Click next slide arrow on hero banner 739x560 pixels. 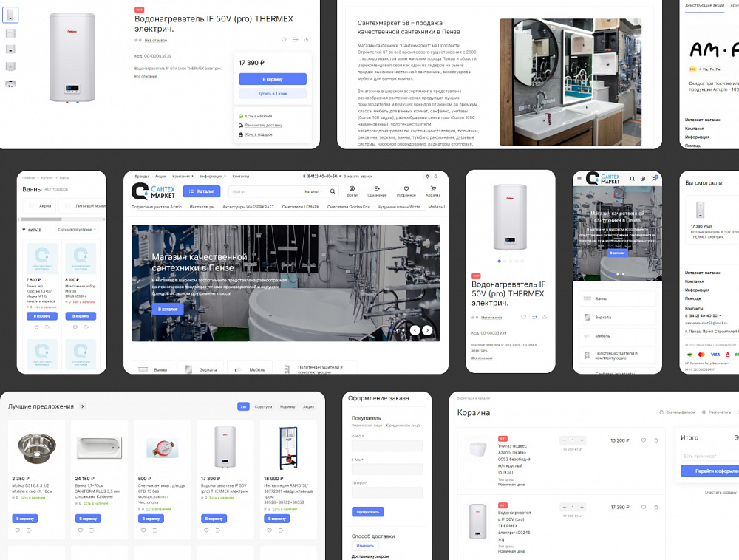(427, 330)
